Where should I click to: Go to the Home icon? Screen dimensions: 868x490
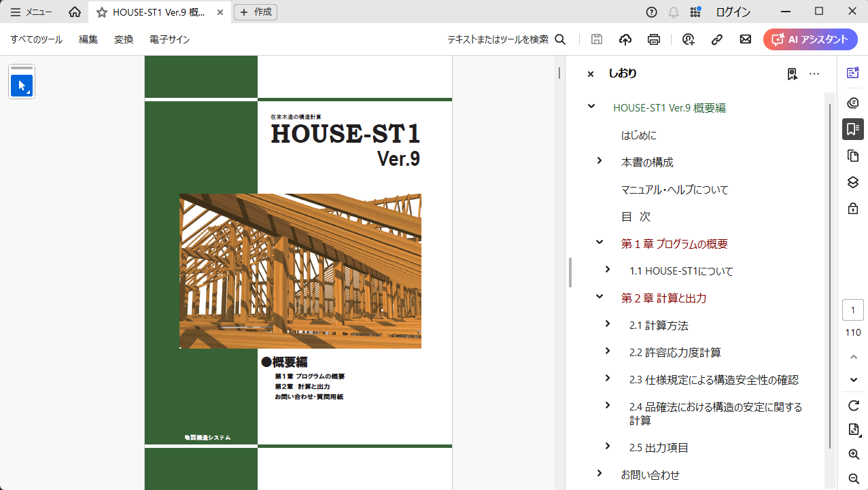pyautogui.click(x=75, y=12)
